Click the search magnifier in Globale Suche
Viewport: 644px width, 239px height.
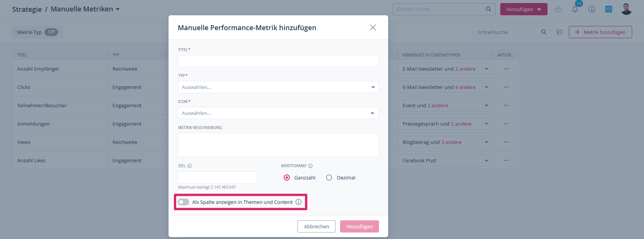tap(488, 9)
